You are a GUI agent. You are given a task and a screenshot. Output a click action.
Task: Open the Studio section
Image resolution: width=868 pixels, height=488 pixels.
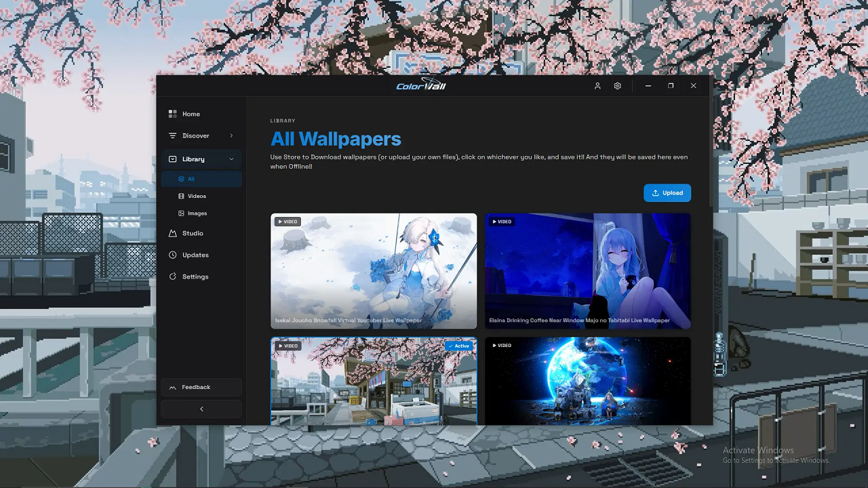coord(201,233)
